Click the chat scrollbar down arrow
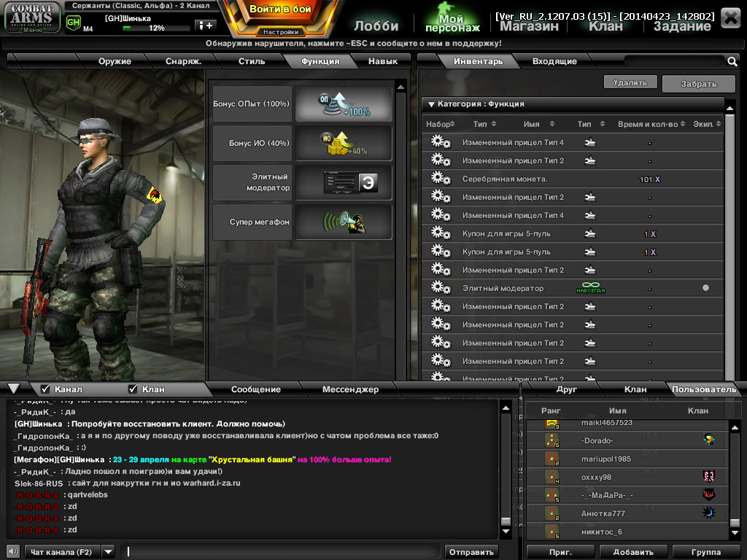 pyautogui.click(x=506, y=531)
